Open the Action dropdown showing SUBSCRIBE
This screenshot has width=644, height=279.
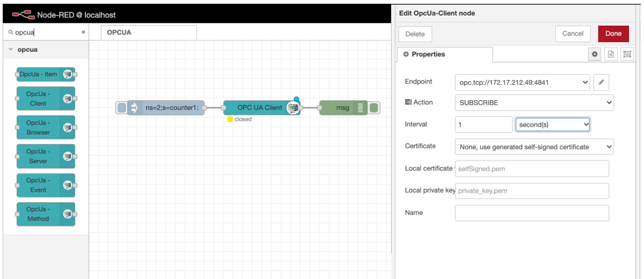(534, 102)
